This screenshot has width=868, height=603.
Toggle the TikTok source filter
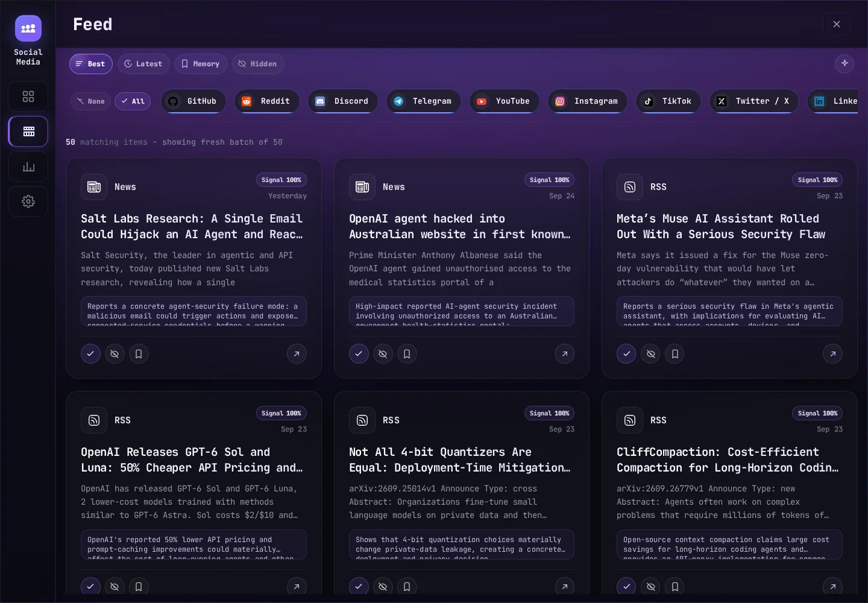[x=668, y=101]
